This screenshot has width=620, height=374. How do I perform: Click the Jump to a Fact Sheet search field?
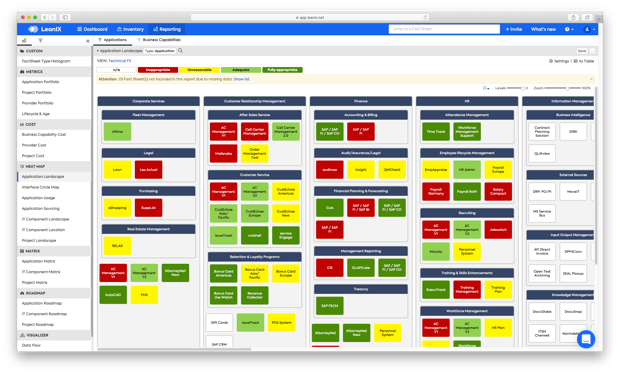coord(444,29)
